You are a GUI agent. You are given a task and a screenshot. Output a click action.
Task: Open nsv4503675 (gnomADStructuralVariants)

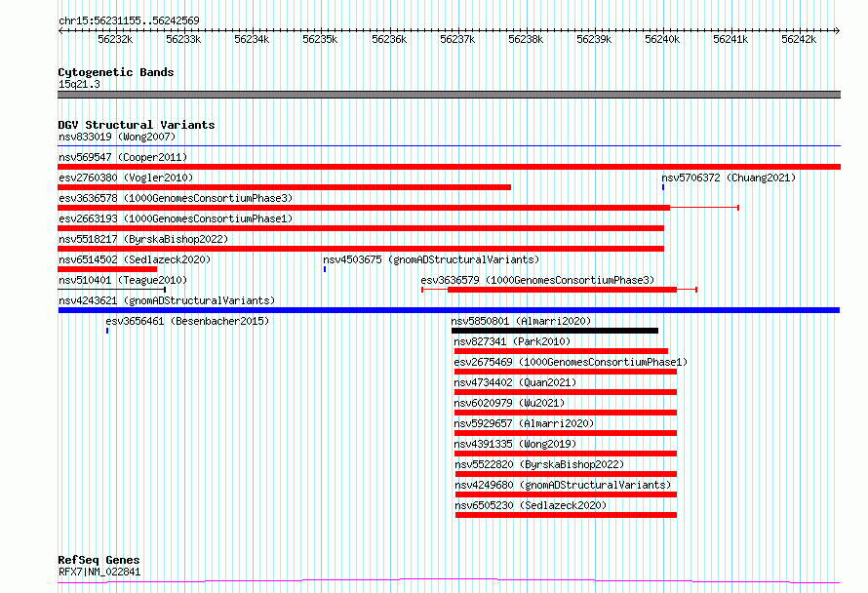pyautogui.click(x=431, y=259)
